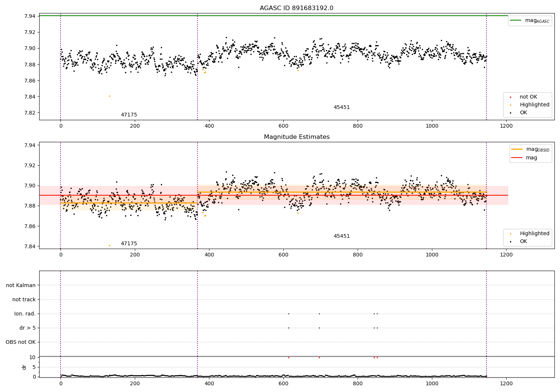
Task: Click the Ion. rad. flag point near x=600
Action: pos(289,314)
